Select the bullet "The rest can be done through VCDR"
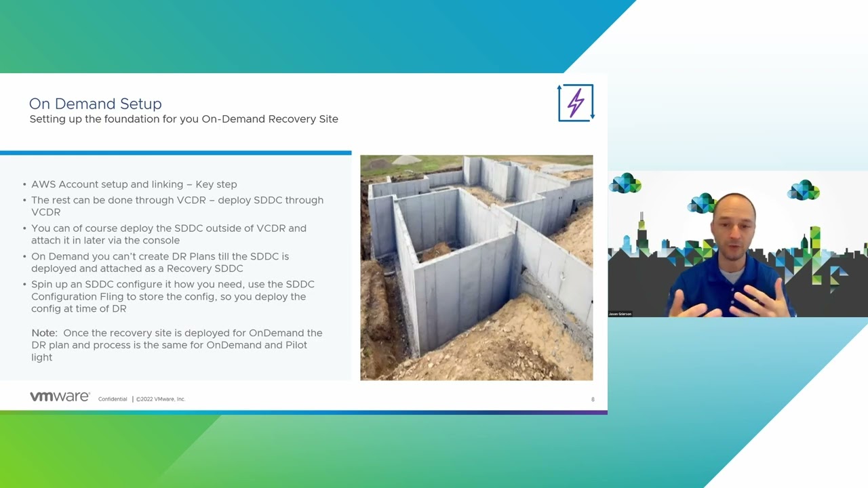The height and width of the screenshot is (488, 868). pos(177,206)
